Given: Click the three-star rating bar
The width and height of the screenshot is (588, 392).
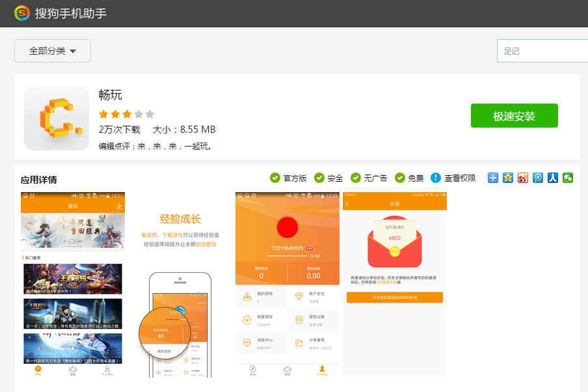Looking at the screenshot, I should [126, 114].
